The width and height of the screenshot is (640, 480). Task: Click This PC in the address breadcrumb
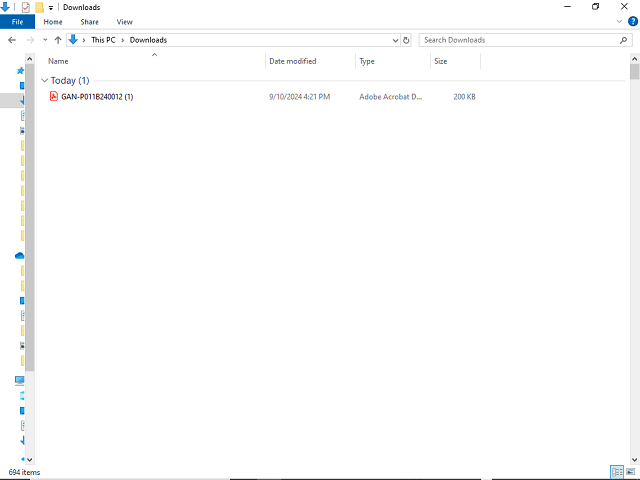103,40
